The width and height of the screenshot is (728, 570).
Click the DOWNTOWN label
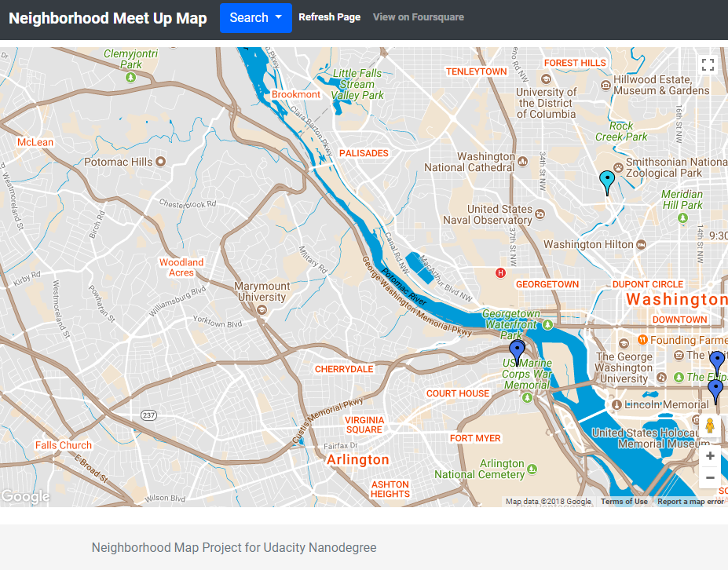point(680,320)
